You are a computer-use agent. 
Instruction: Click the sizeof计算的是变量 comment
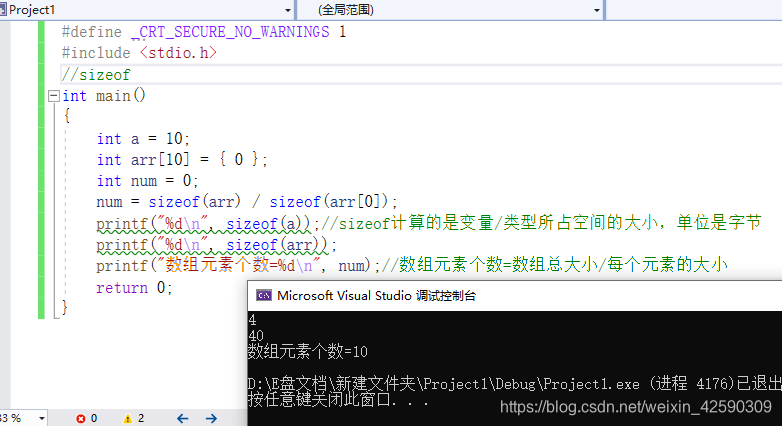pyautogui.click(x=542, y=223)
